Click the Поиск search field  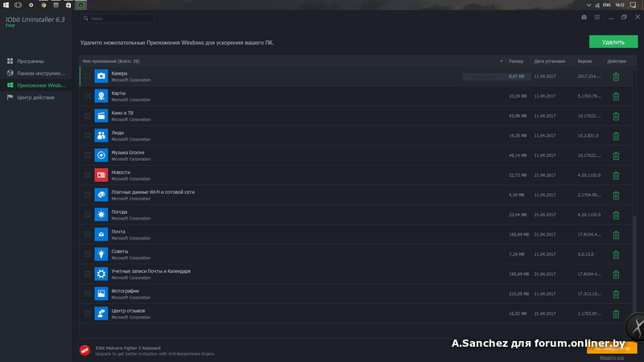(x=118, y=19)
